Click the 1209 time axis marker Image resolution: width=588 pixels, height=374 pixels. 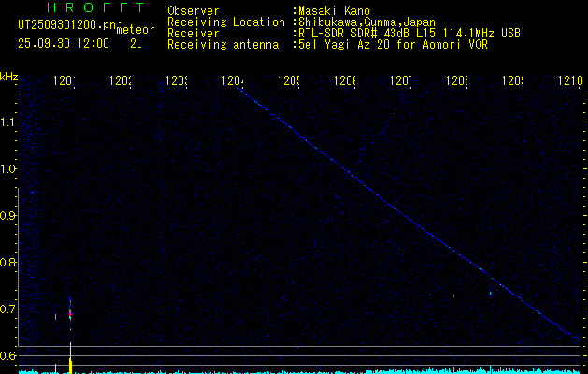click(513, 80)
